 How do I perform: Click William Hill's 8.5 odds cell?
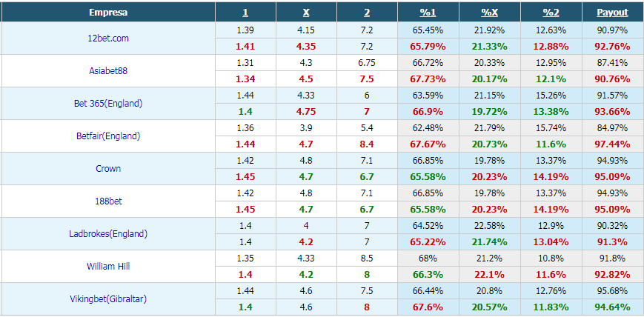tap(367, 258)
